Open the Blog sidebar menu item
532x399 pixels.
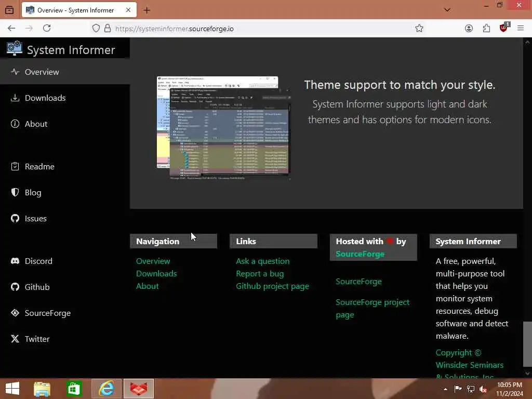point(65,192)
